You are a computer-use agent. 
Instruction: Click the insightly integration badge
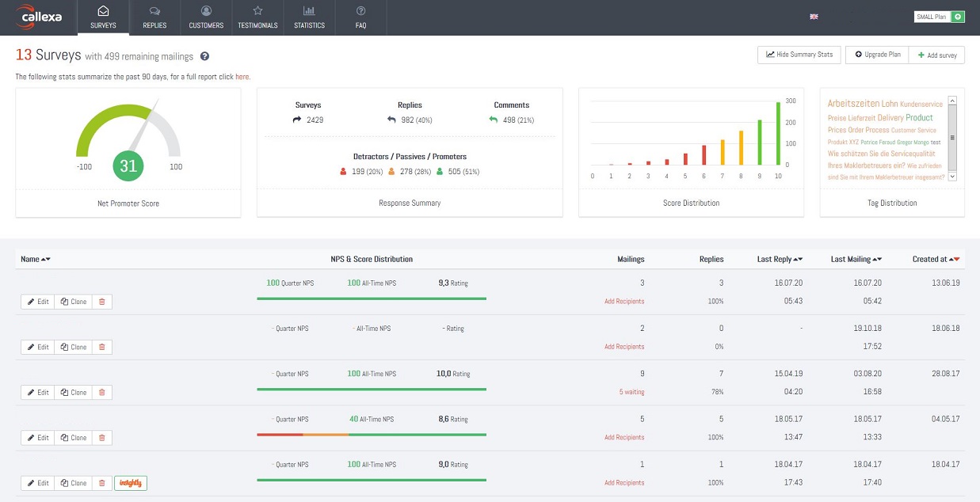[131, 483]
